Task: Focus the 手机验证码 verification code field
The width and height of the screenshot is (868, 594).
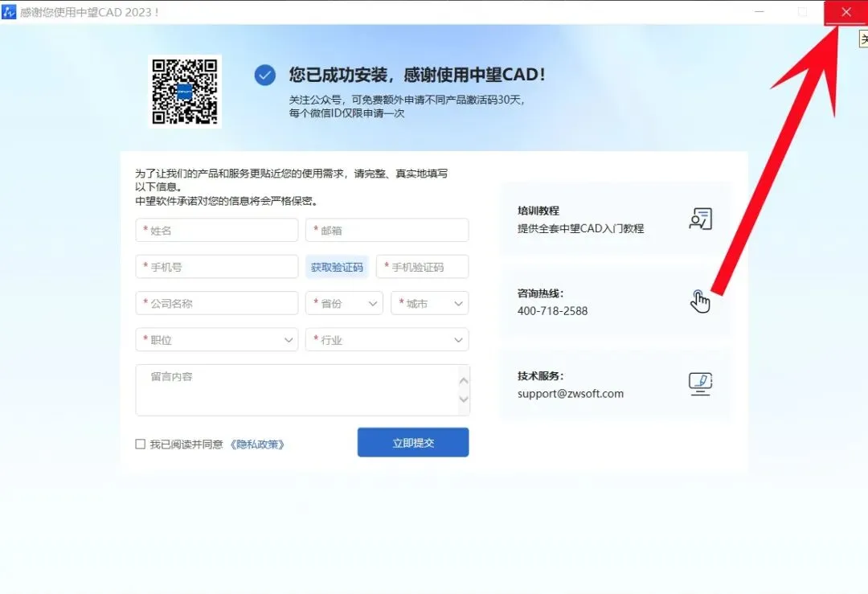Action: click(423, 267)
